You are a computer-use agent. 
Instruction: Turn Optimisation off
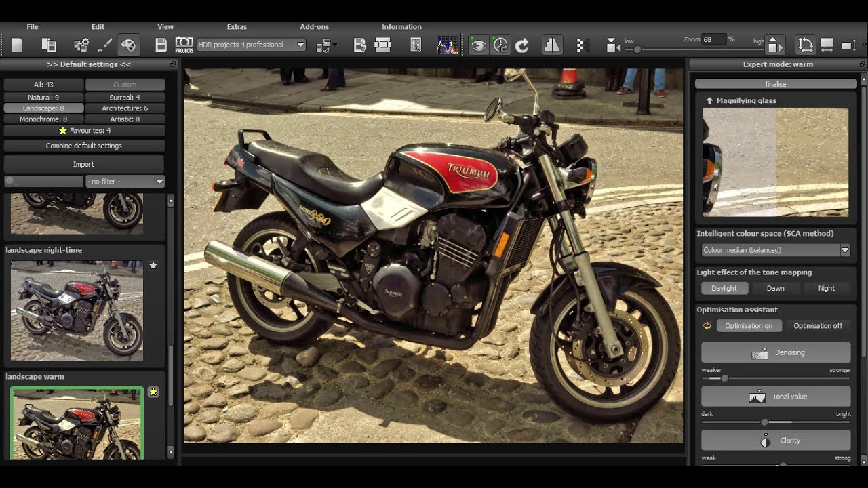pyautogui.click(x=818, y=326)
